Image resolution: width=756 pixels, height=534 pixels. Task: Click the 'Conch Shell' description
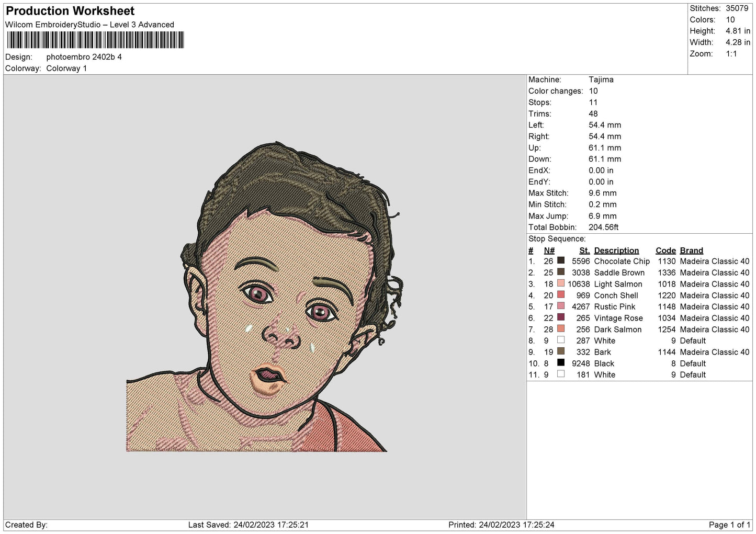[x=616, y=296]
